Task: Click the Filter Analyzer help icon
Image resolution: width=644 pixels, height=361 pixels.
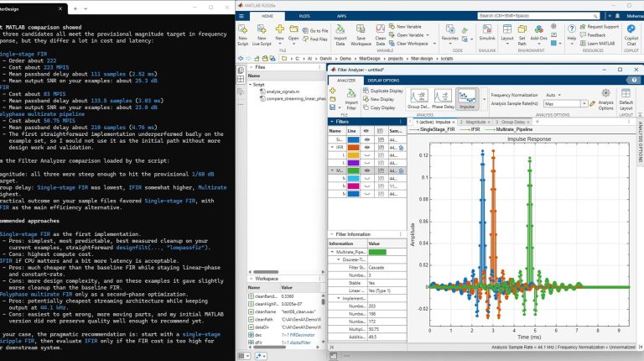Action: (x=635, y=81)
